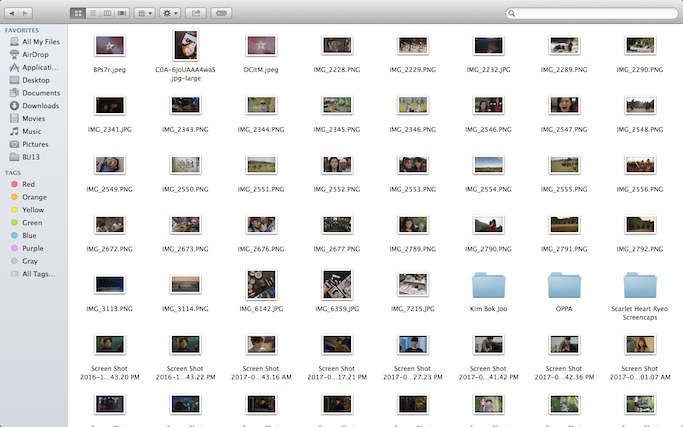Click into the Finder search field
683x427 pixels.
[x=592, y=13]
